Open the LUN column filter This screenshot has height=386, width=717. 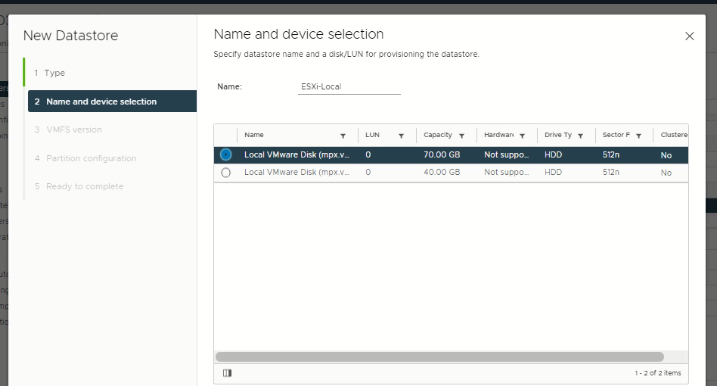(x=401, y=136)
